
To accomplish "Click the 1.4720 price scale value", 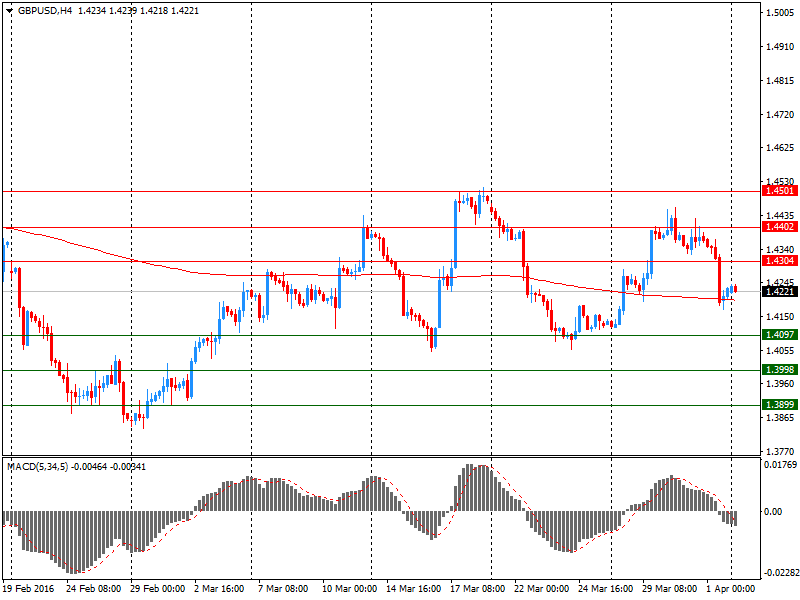I will (x=780, y=115).
